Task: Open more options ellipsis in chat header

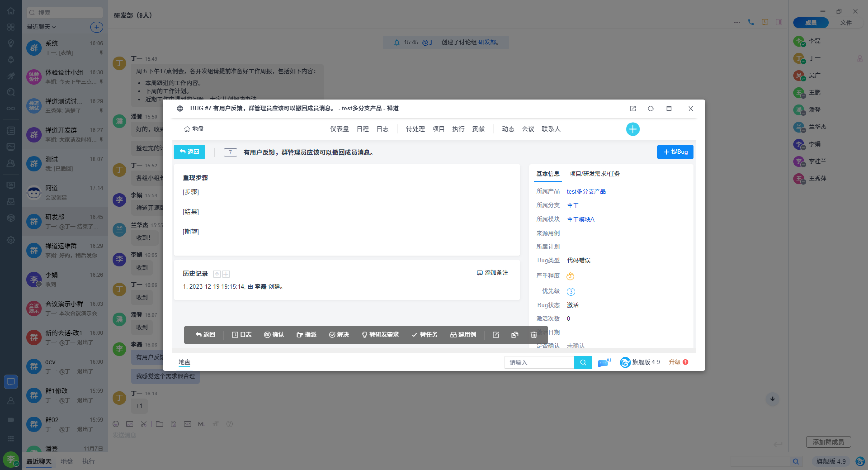Action: click(x=737, y=22)
